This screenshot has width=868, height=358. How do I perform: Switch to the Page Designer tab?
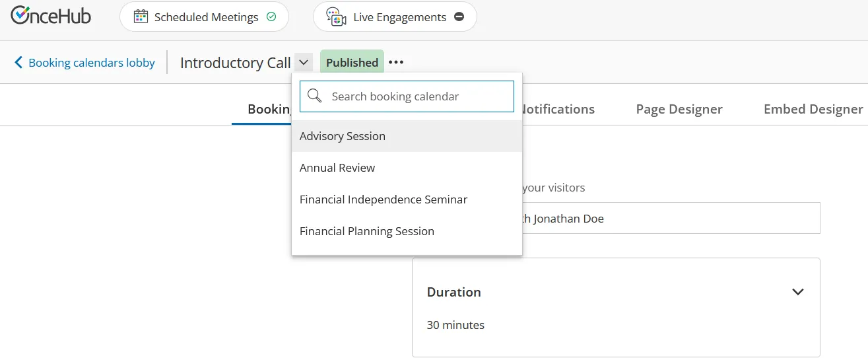(679, 109)
